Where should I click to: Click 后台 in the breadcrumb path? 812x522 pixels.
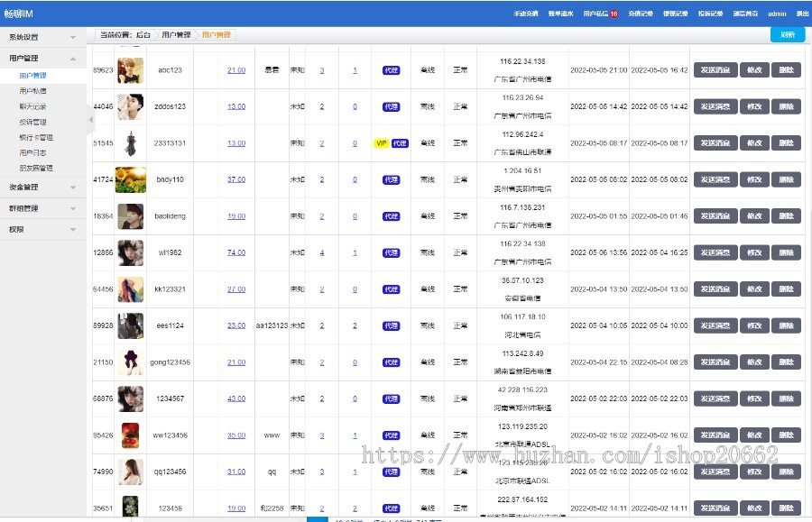pyautogui.click(x=143, y=34)
